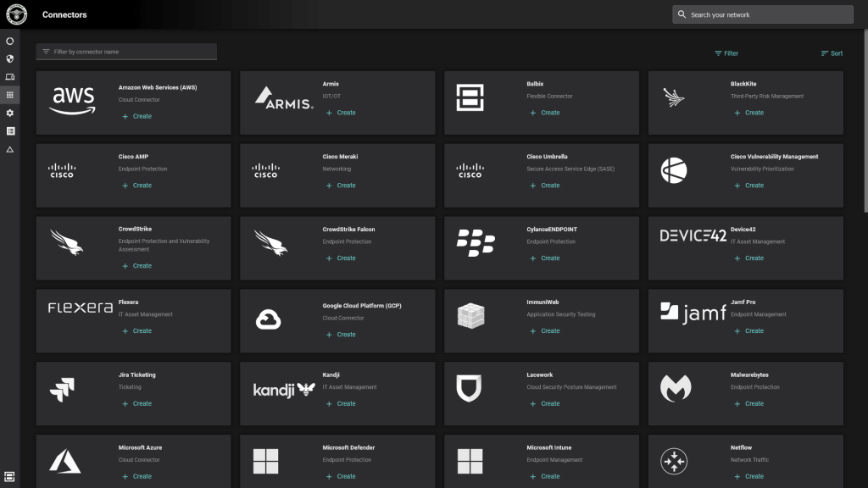Create a Cisco Vulnerability Management connector
Screen dimensions: 868x488
(748, 186)
